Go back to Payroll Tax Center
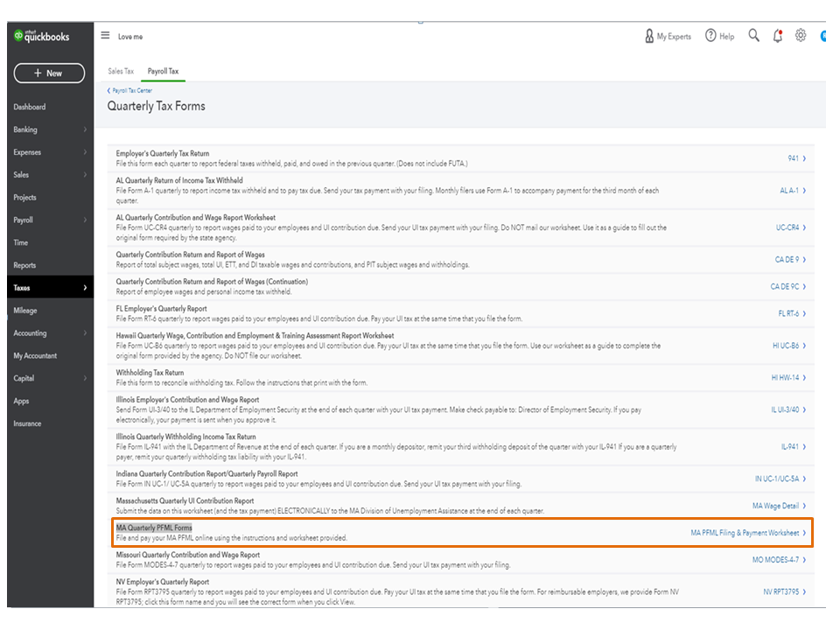The image size is (840, 630). pyautogui.click(x=131, y=90)
